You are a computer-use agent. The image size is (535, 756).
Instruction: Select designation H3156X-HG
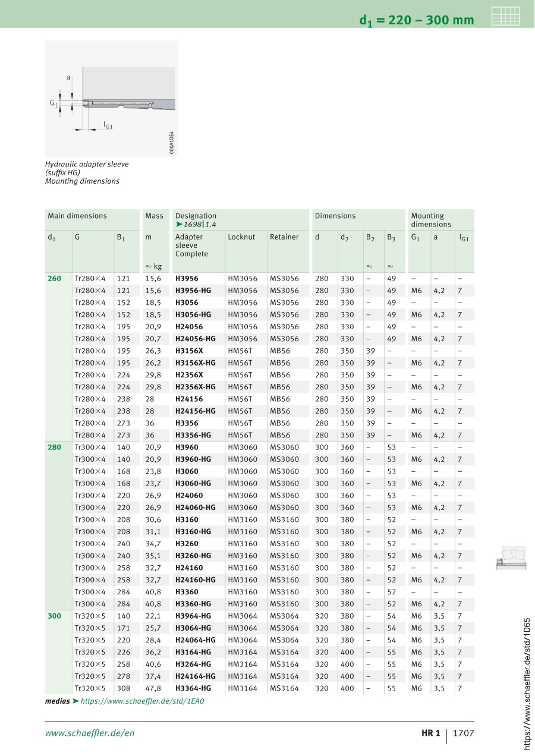[x=196, y=363]
